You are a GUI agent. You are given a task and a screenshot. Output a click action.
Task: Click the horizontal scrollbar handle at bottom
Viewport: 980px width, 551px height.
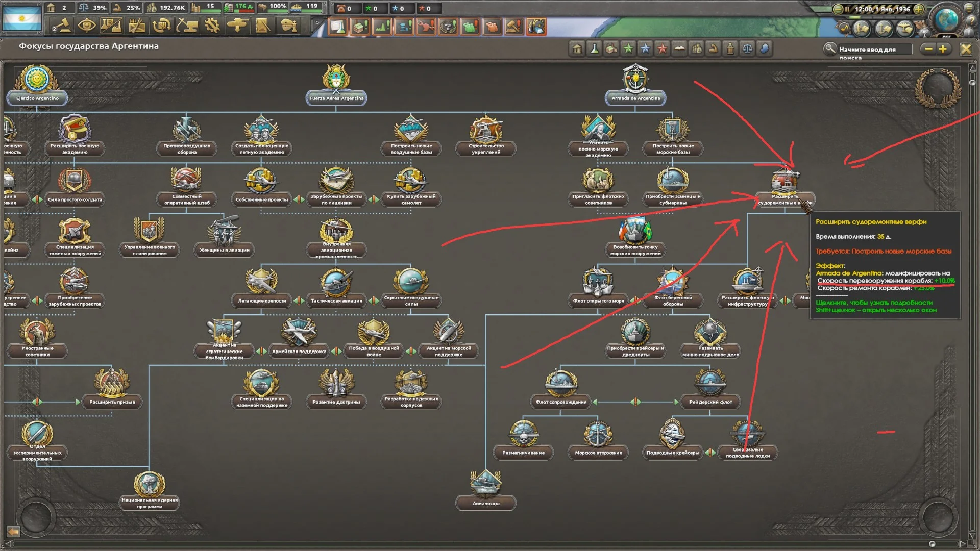932,544
